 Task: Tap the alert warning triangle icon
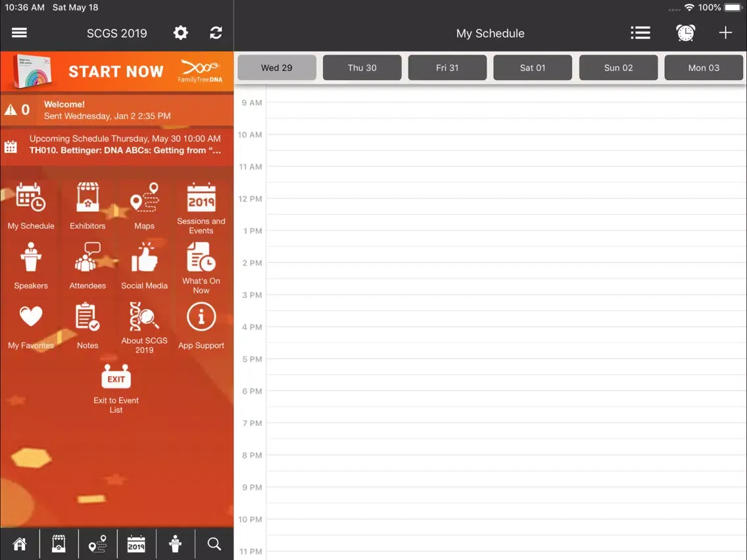coord(11,110)
